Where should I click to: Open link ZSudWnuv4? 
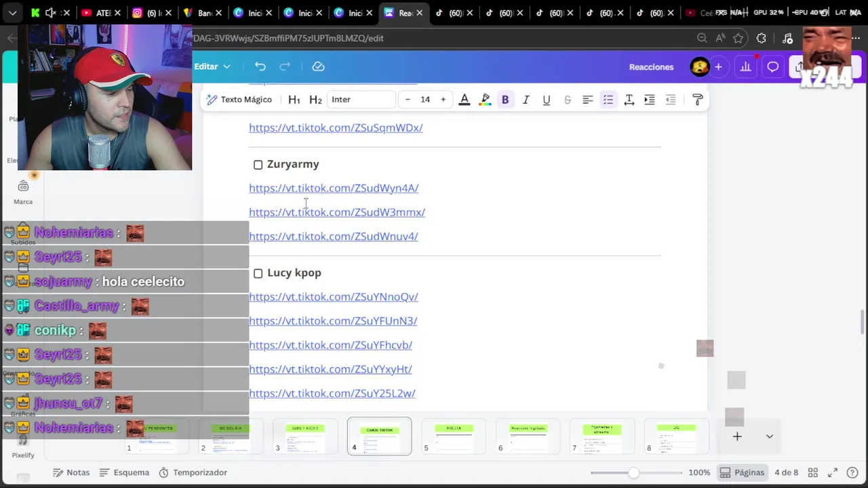point(333,236)
